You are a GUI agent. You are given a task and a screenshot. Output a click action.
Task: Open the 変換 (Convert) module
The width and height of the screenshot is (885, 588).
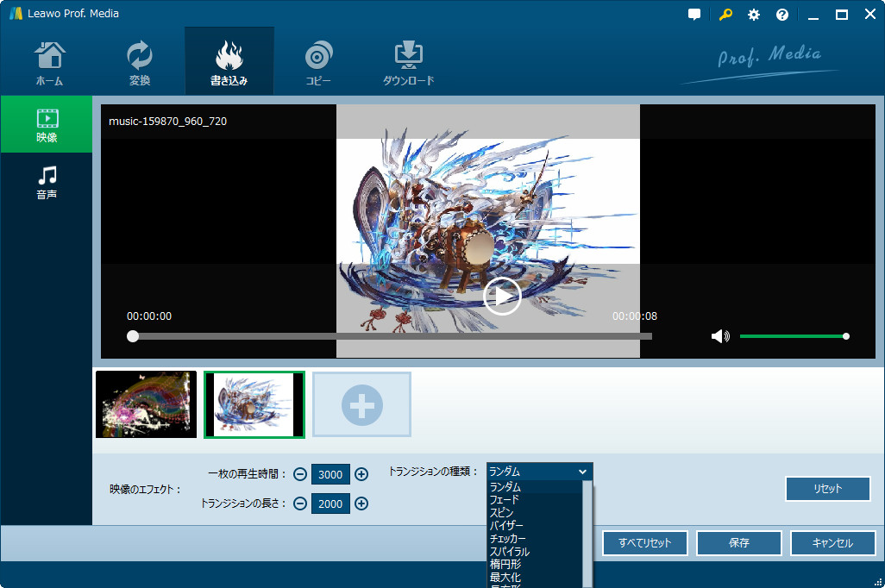tap(140, 63)
